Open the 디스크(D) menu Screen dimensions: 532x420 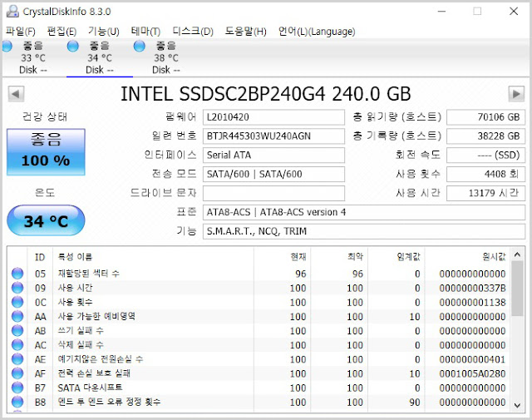pyautogui.click(x=193, y=32)
